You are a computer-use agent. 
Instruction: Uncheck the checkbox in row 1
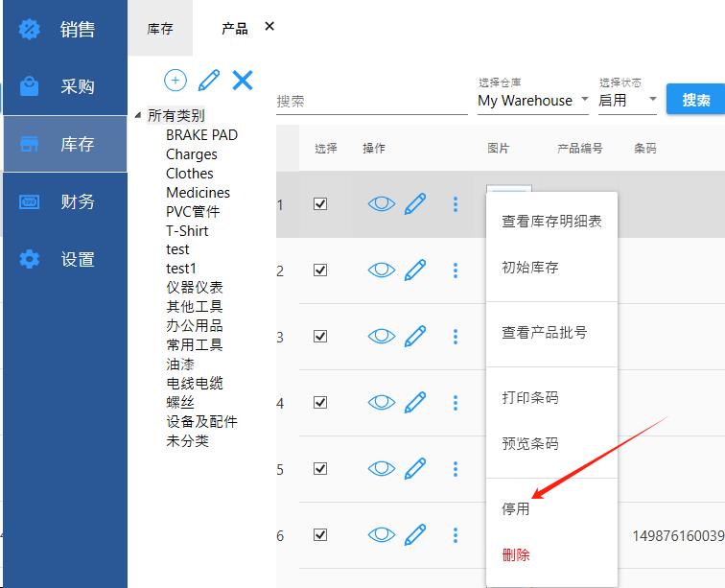click(x=320, y=204)
